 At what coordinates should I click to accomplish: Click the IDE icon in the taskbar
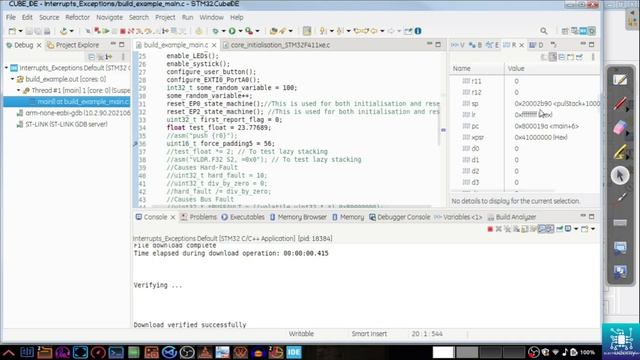pos(294,352)
